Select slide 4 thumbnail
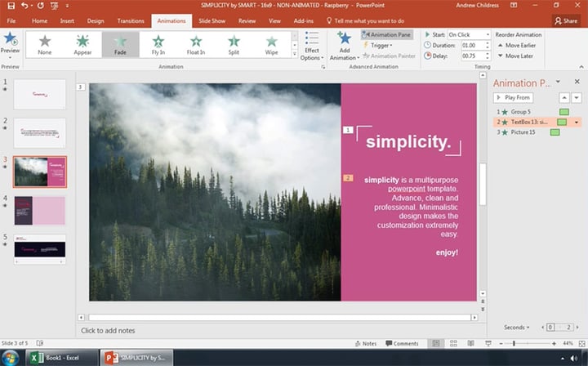 click(40, 211)
